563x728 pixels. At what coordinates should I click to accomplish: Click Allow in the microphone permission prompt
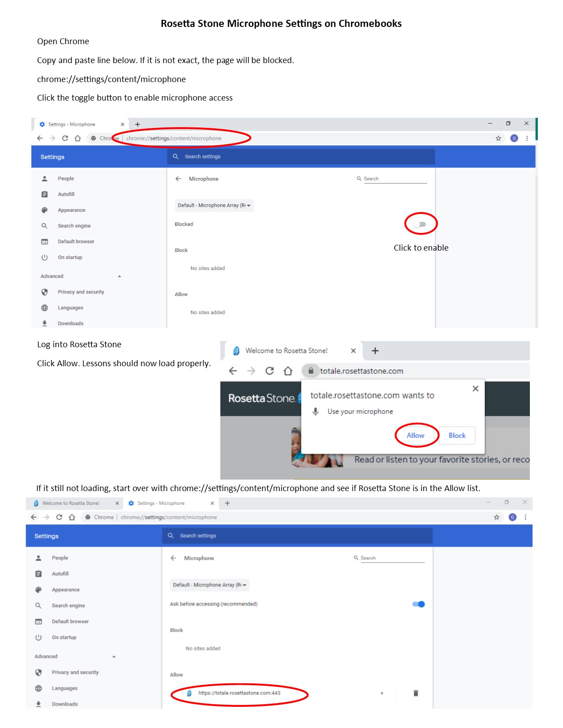(415, 435)
